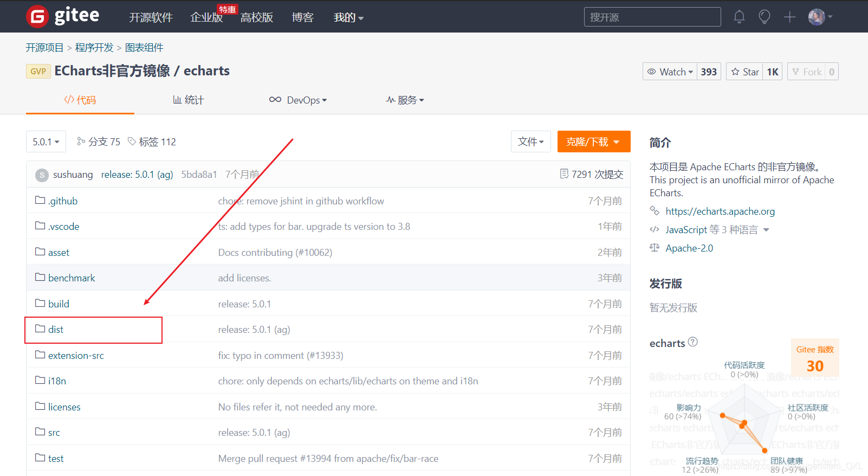The height and width of the screenshot is (476, 868).
Task: Click the asset folder icon
Action: (x=40, y=252)
